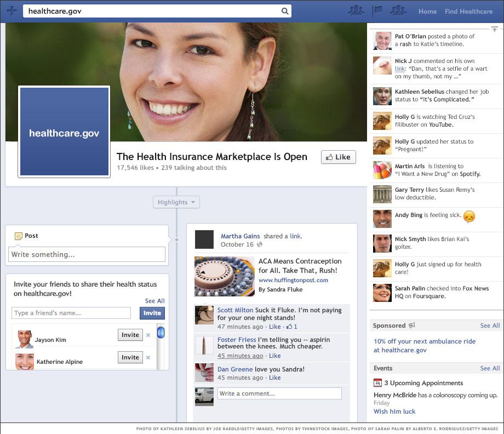The width and height of the screenshot is (504, 434).
Task: Invite Jayson Kim
Action: 130,335
